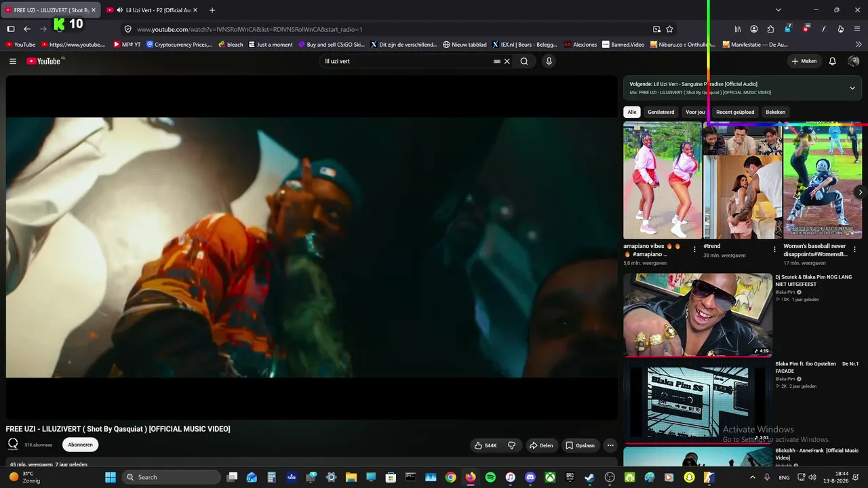Open options menu for Women's baseball Short

point(854,249)
